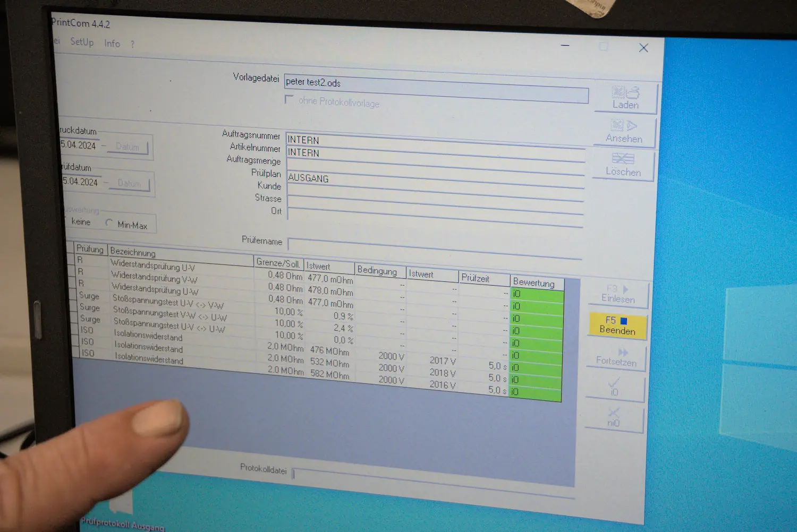Click the '532 MOhm' Istwert cell
Image resolution: width=797 pixels, height=532 pixels.
pyautogui.click(x=329, y=363)
